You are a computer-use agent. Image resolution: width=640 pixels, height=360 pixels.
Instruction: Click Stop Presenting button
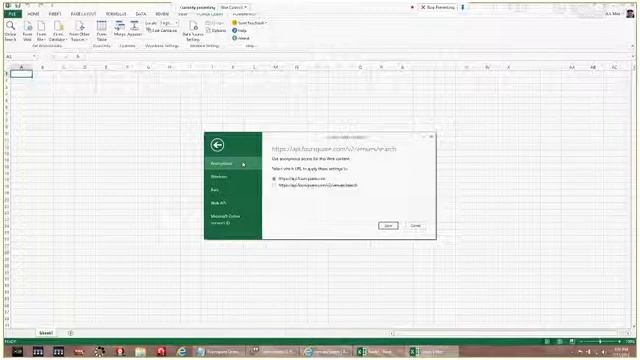438,7
